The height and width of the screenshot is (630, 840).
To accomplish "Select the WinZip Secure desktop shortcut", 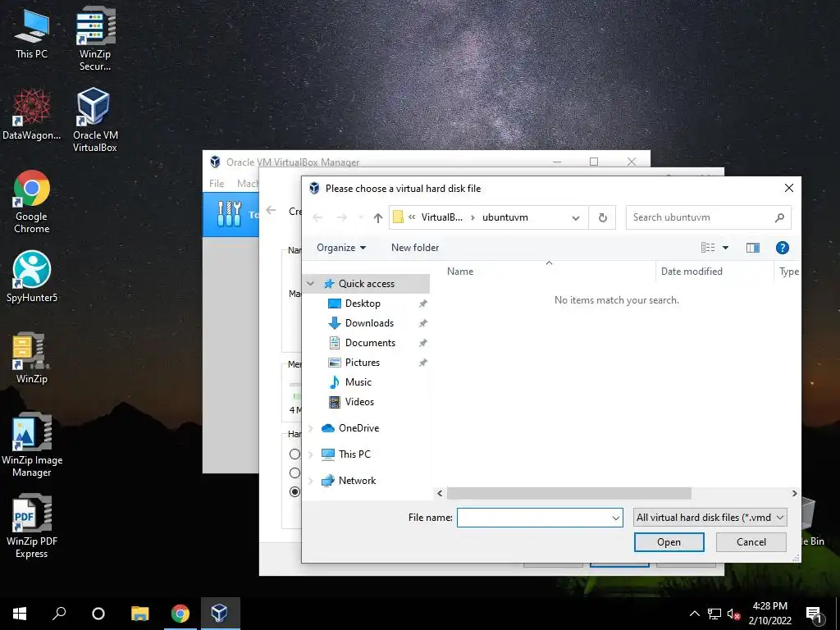I will click(x=95, y=39).
